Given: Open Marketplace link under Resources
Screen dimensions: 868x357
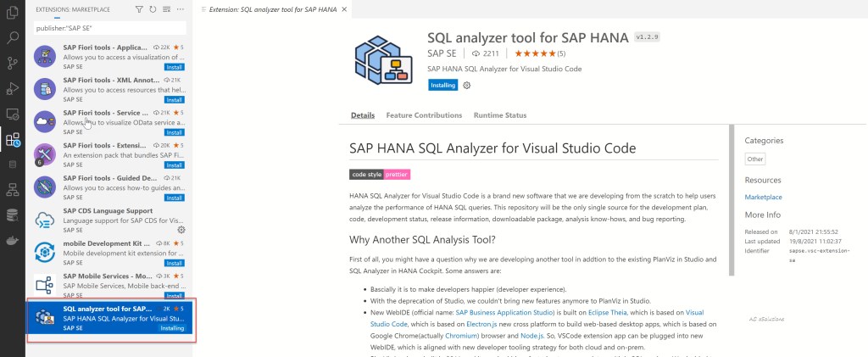Looking at the screenshot, I should pos(763,197).
